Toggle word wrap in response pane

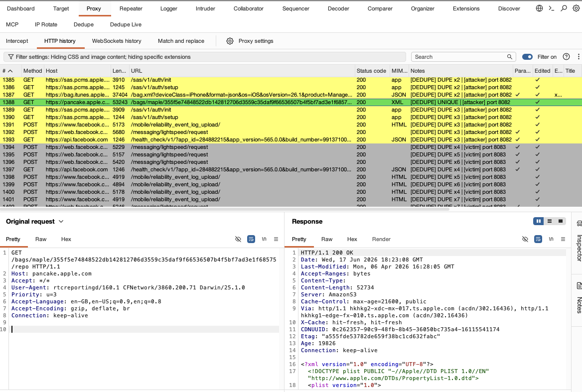pyautogui.click(x=538, y=239)
